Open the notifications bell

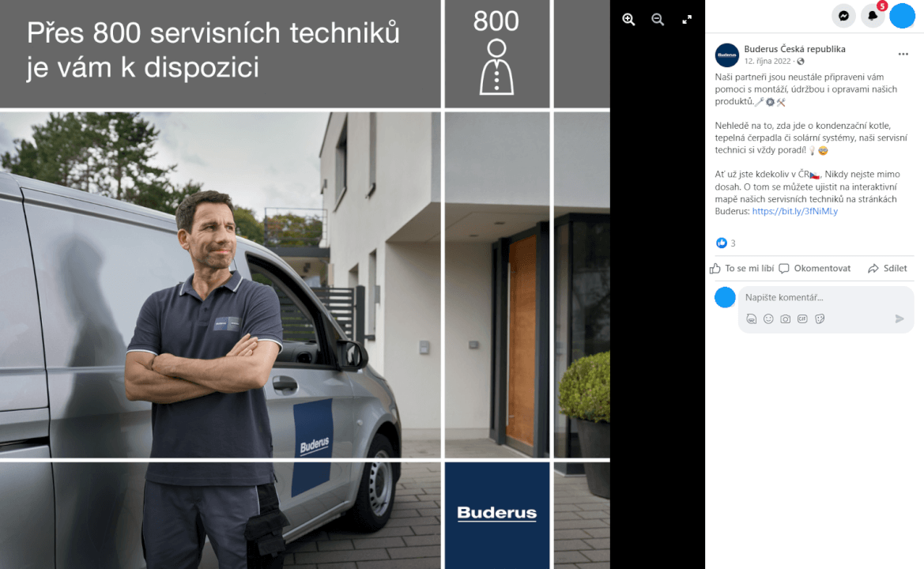coord(873,16)
